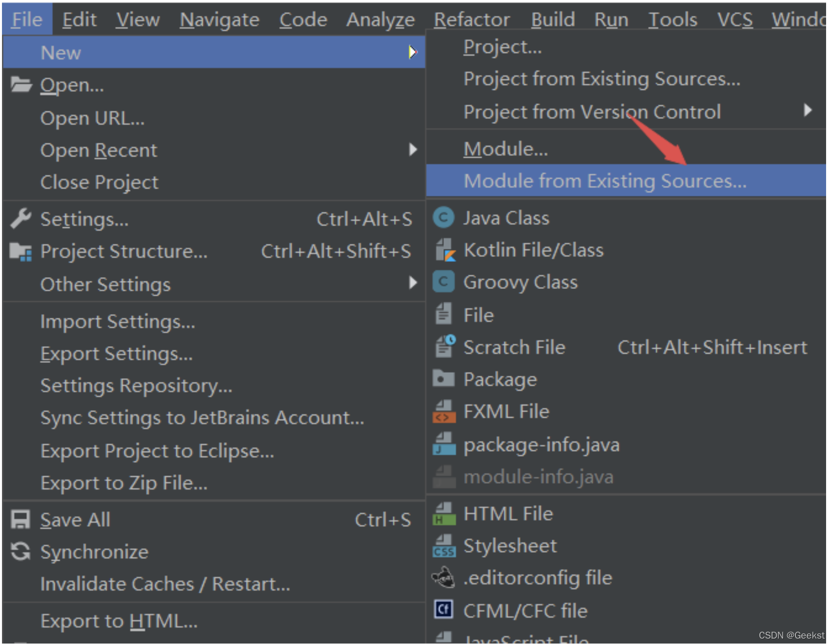Click the Java Class icon
The width and height of the screenshot is (833, 644).
(x=444, y=217)
